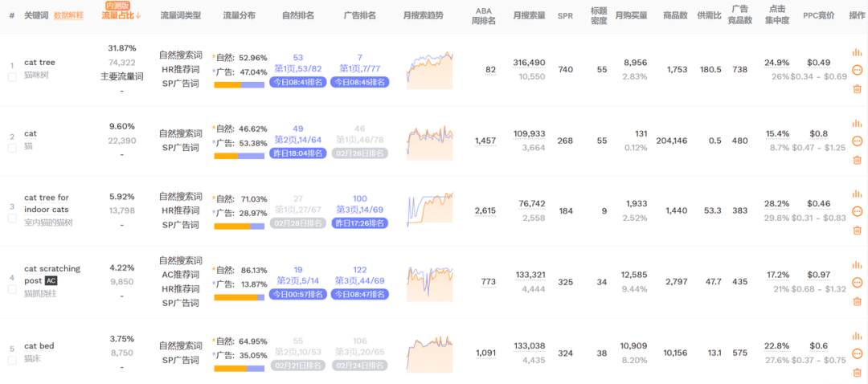
Task: Tick the checkbox for cat tree row
Action: coord(12,77)
